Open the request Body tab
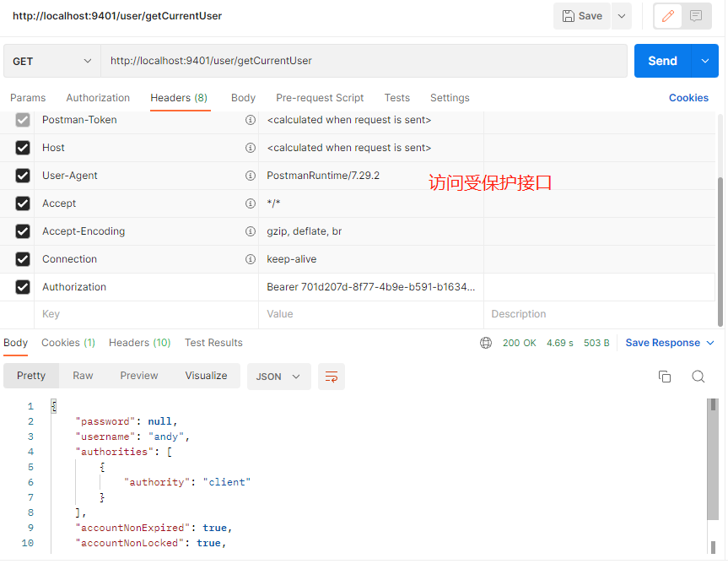Screen dimensions: 728x564 tap(243, 98)
